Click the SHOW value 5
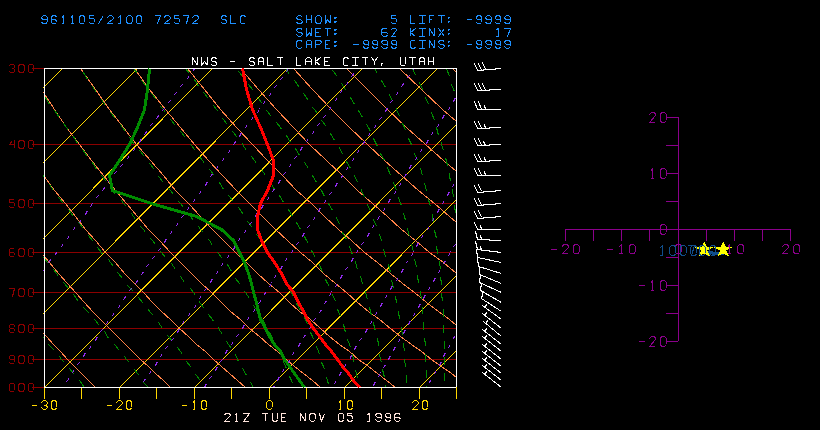Viewport: 820px width, 430px height. click(394, 20)
